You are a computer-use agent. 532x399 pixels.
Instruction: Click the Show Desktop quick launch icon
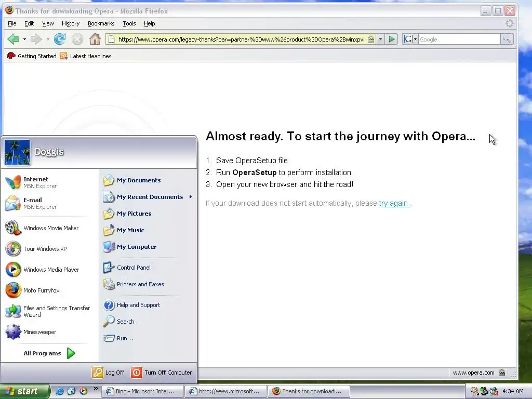point(71,391)
